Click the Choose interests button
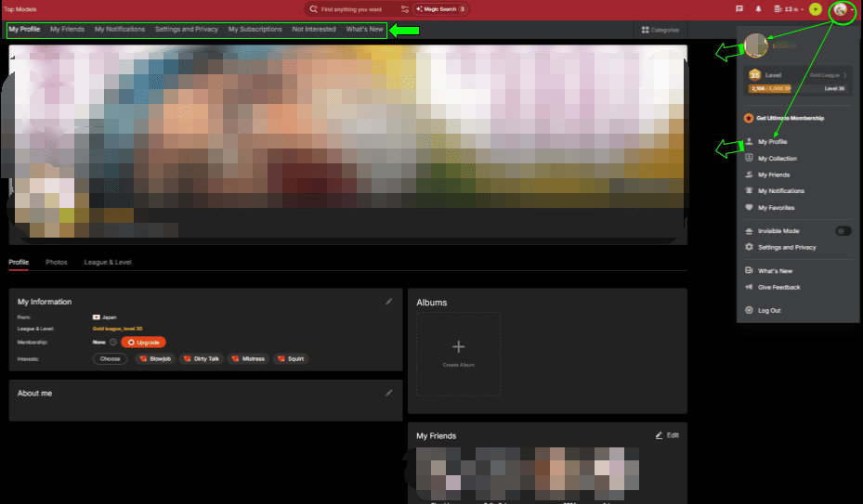The height and width of the screenshot is (504, 863). 110,359
